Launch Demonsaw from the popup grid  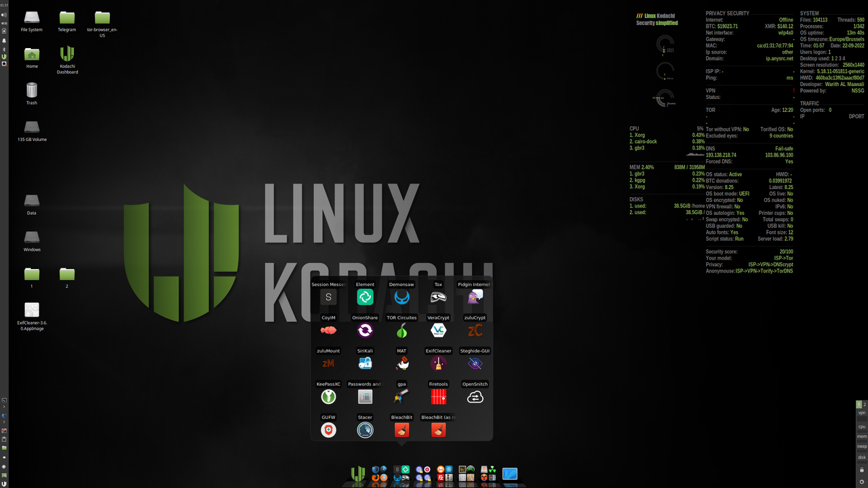tap(401, 297)
